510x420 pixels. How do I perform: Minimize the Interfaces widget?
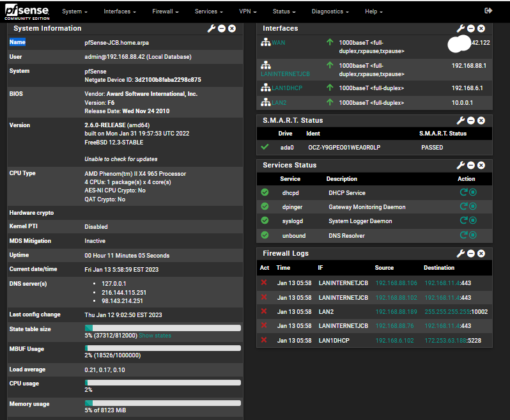point(471,29)
